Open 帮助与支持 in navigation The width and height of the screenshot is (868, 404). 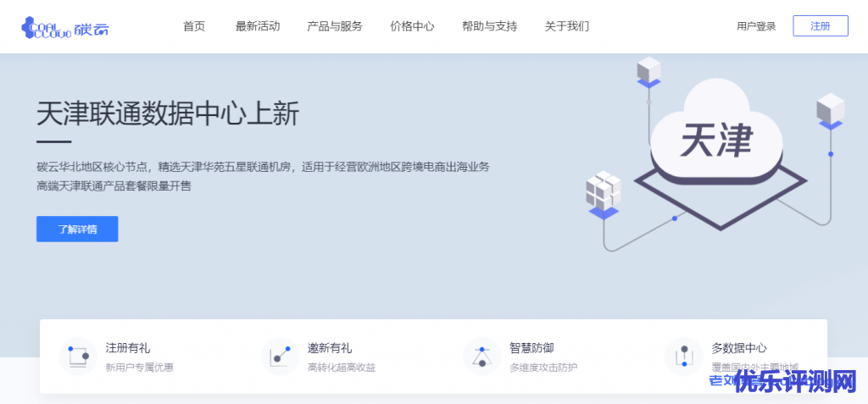coord(489,26)
